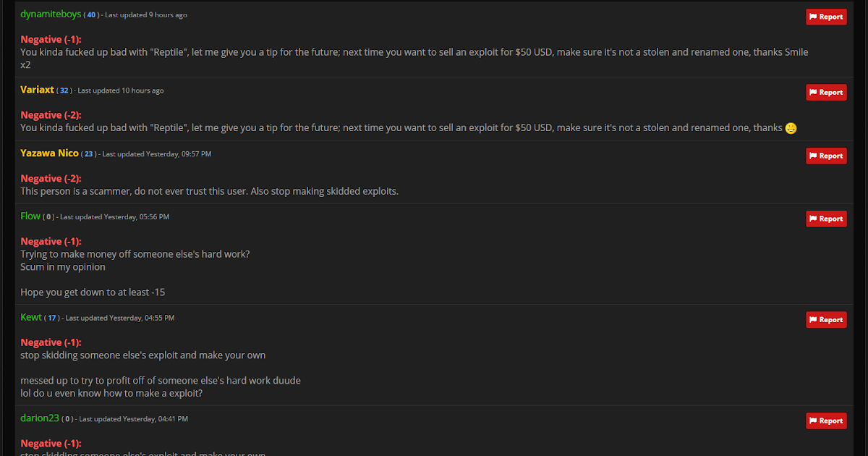This screenshot has width=868, height=456.
Task: View Variaxt's reputation count 32
Action: pos(64,90)
